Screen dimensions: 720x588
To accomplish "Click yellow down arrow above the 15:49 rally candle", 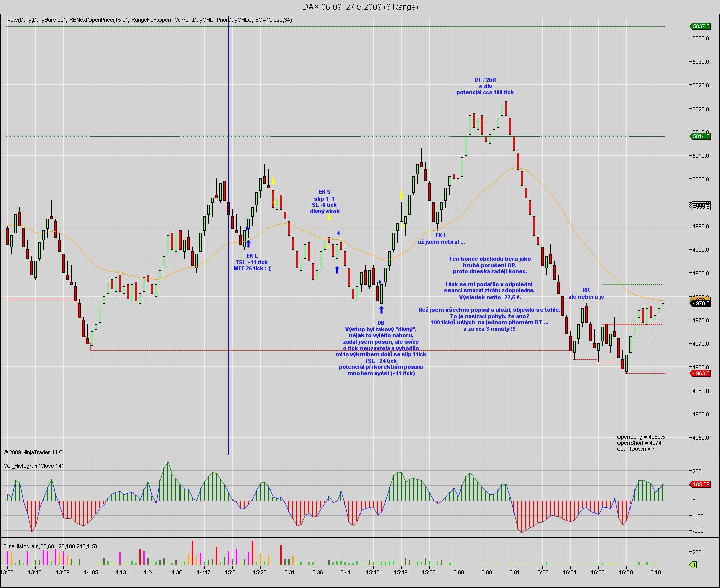I will pyautogui.click(x=401, y=195).
